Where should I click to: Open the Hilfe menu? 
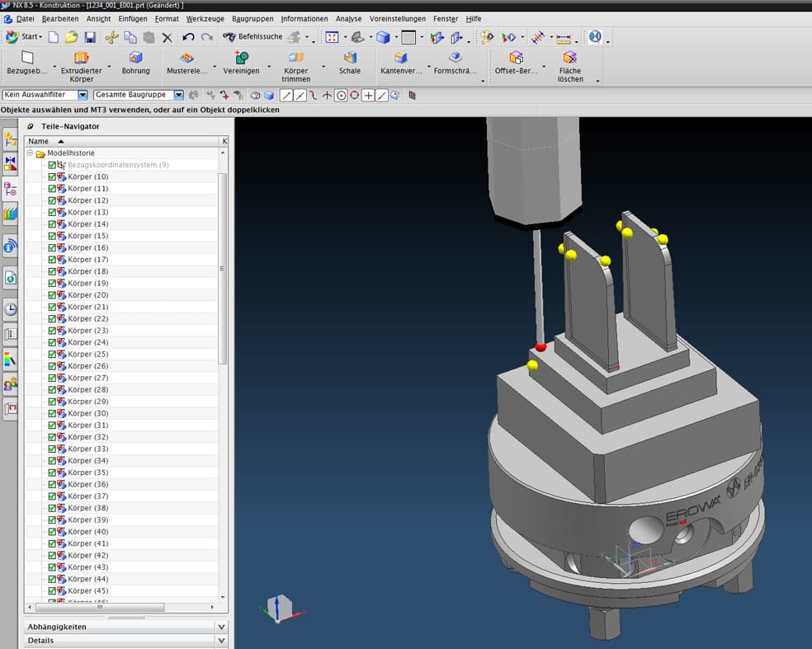[x=474, y=19]
